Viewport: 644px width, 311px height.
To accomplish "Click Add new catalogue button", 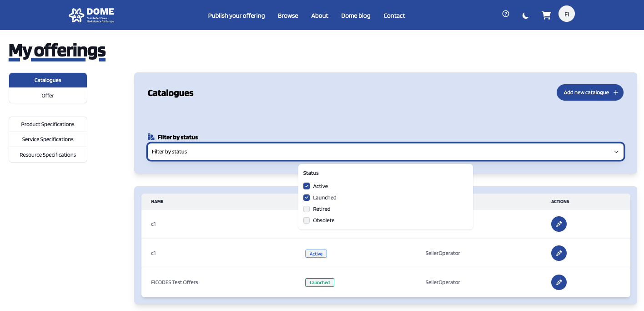I will pyautogui.click(x=590, y=92).
